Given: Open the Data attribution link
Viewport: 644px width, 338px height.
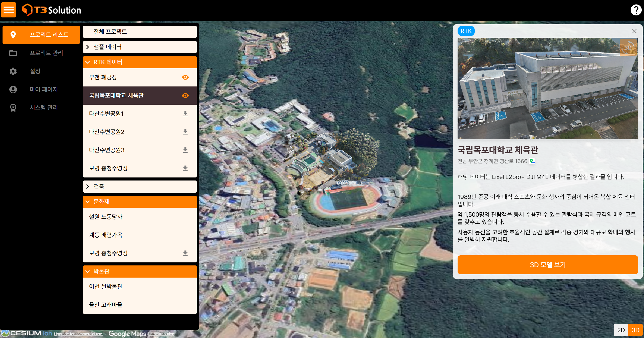Looking at the screenshot, I should click(x=161, y=334).
